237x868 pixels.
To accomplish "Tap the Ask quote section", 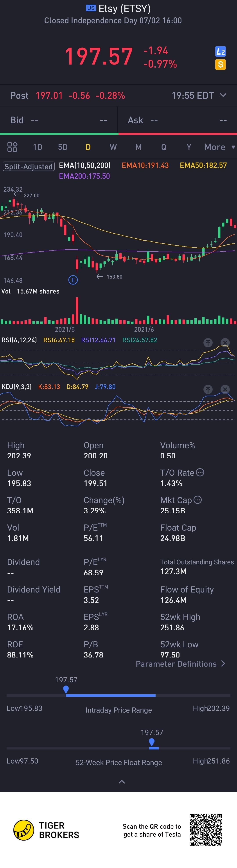I will (177, 120).
